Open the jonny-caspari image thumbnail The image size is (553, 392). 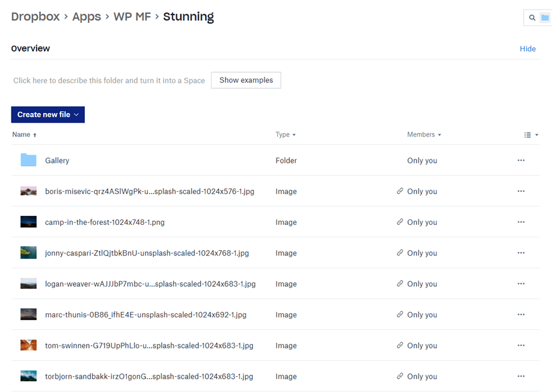[x=28, y=253]
